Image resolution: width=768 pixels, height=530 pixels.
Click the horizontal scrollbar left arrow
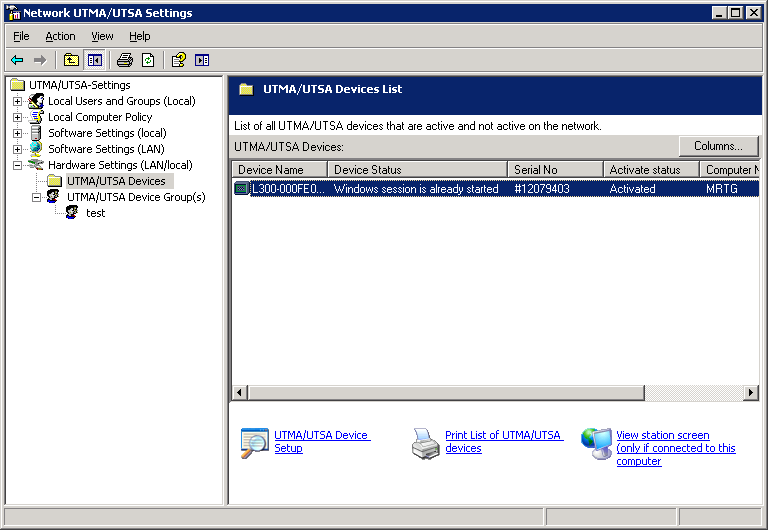240,392
